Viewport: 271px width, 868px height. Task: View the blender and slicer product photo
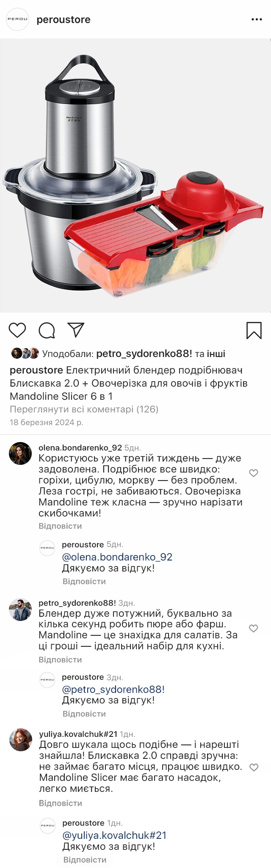135,176
